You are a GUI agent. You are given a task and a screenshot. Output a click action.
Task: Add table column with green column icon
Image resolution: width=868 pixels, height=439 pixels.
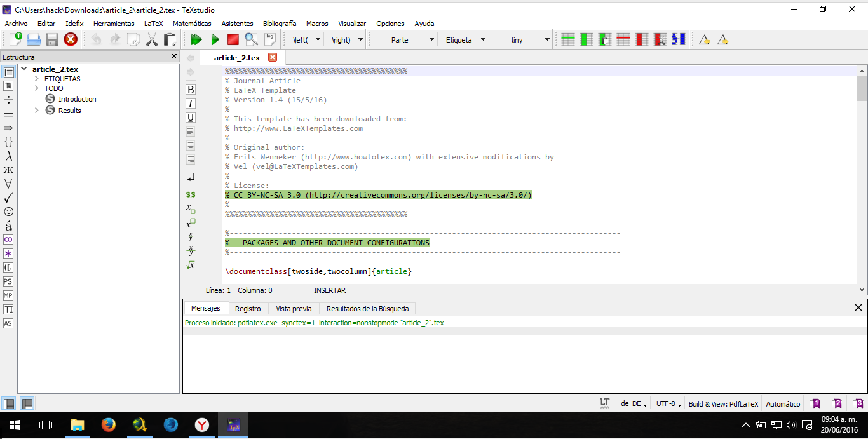click(587, 39)
